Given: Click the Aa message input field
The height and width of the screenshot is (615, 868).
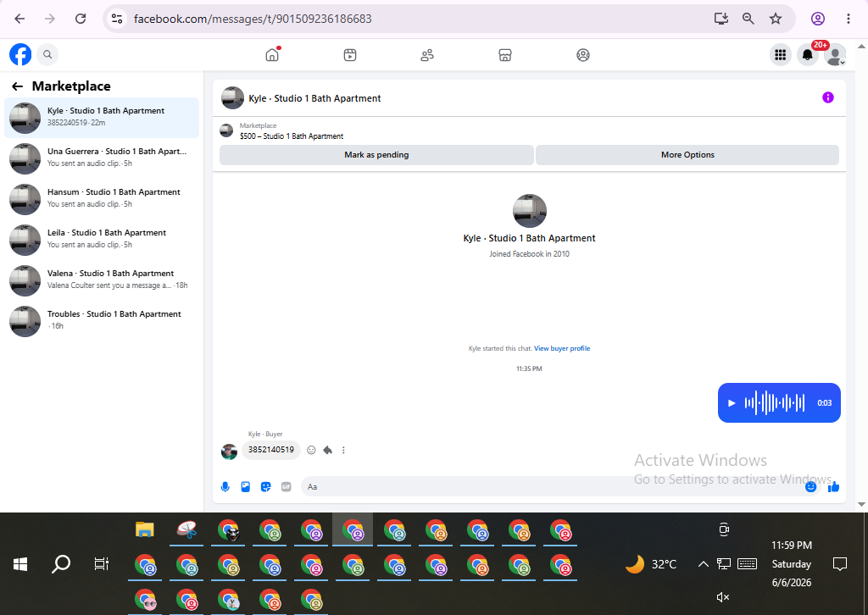Looking at the screenshot, I should pos(554,487).
